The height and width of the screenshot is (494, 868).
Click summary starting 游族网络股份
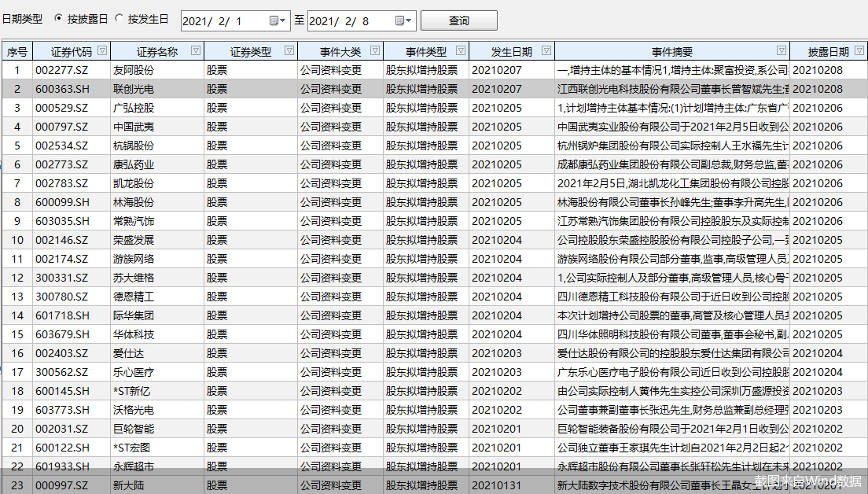pos(672,259)
